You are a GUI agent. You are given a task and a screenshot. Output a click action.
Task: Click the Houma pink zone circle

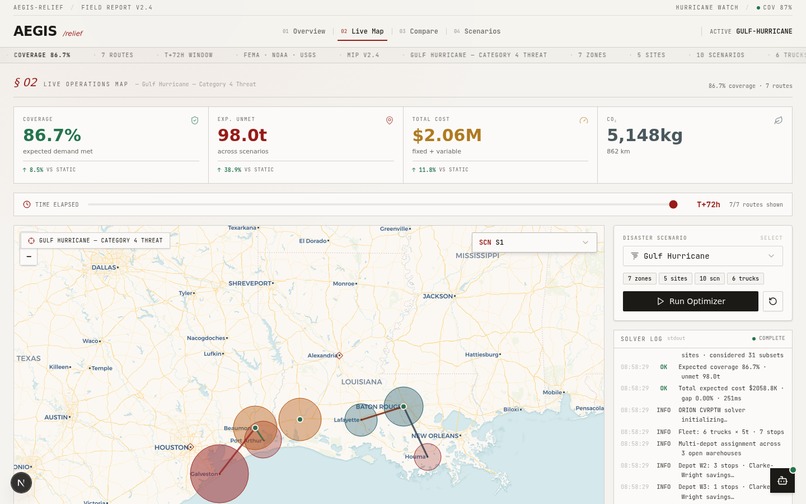[428, 457]
